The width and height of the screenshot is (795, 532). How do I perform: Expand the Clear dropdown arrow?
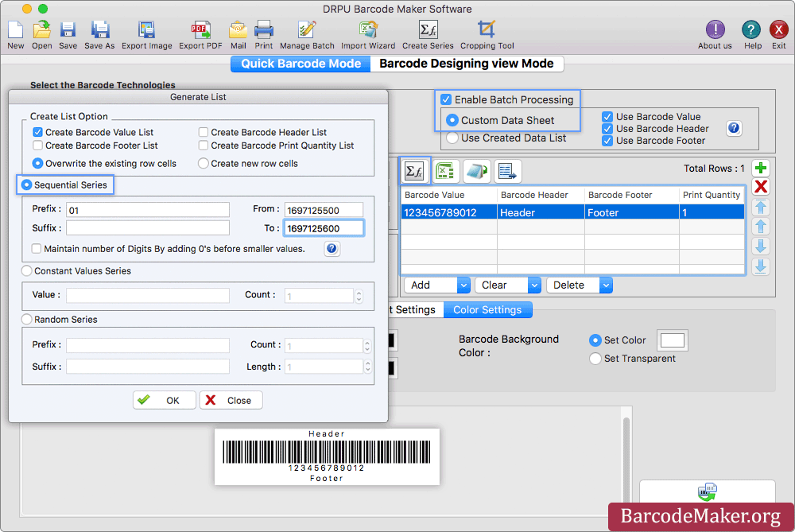(x=534, y=285)
